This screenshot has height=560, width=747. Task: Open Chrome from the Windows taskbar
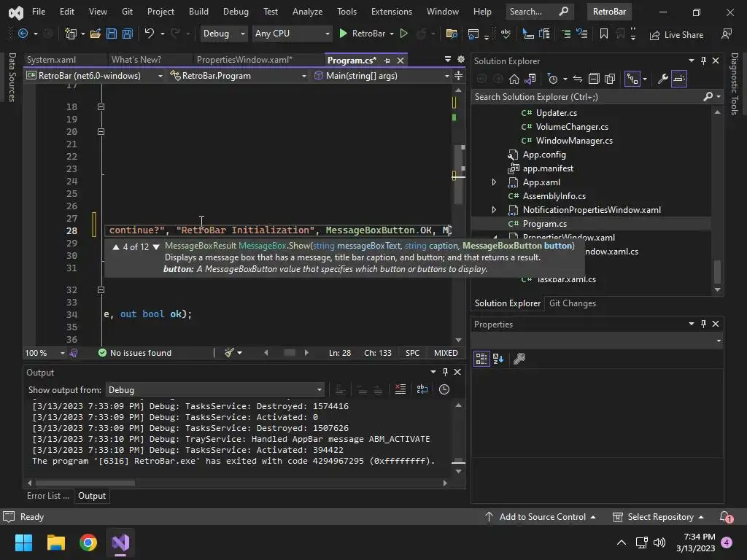coord(88,542)
